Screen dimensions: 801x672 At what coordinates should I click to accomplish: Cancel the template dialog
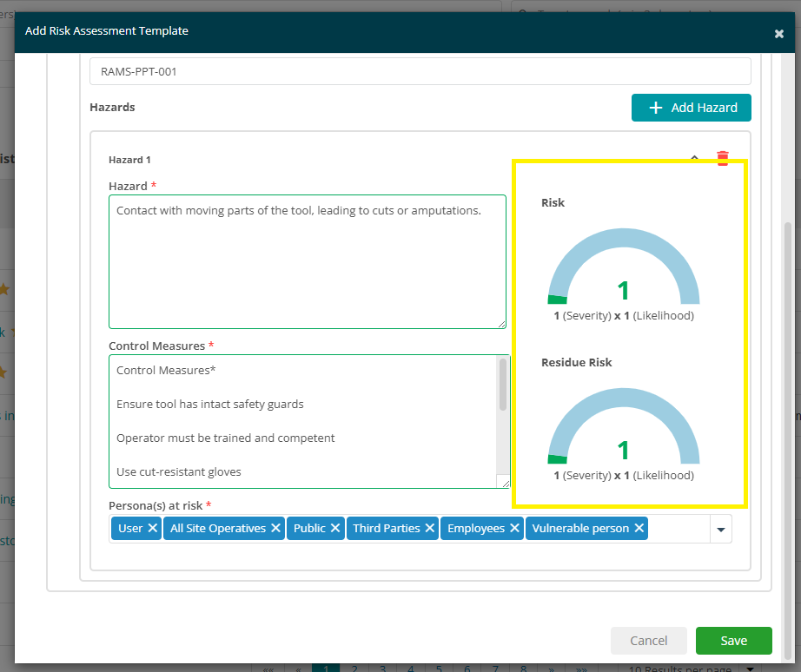[x=648, y=641]
